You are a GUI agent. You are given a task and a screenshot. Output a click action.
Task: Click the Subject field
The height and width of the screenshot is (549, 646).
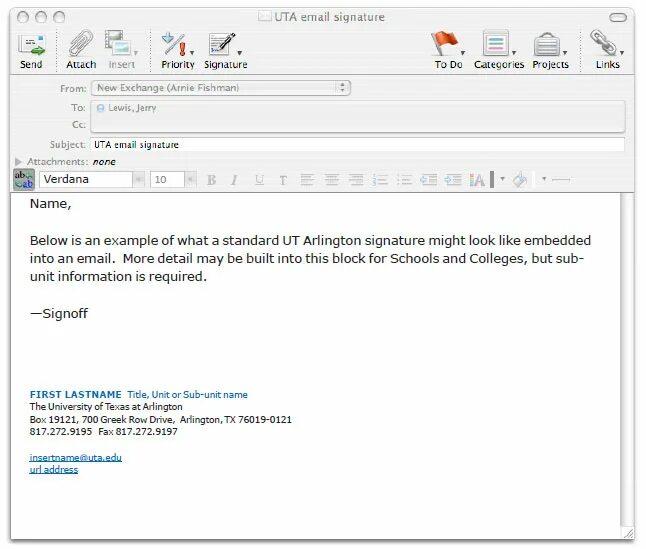(357, 145)
